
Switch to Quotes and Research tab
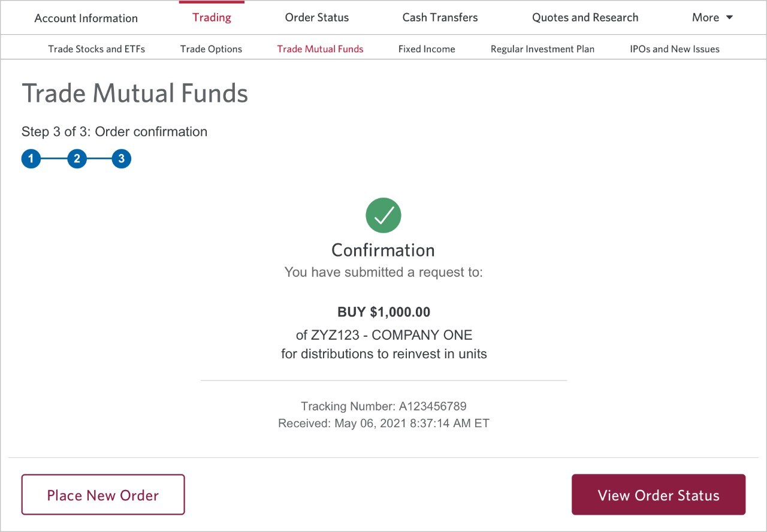[585, 17]
